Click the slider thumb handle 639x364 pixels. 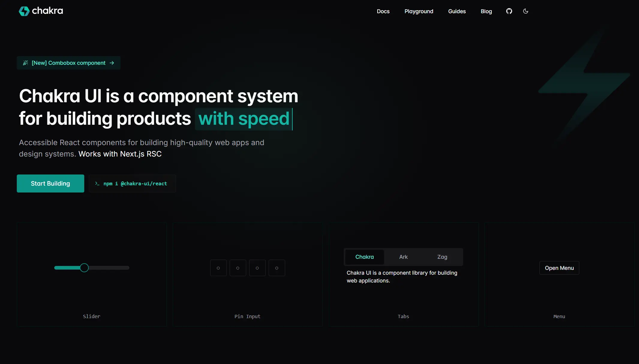pos(84,268)
